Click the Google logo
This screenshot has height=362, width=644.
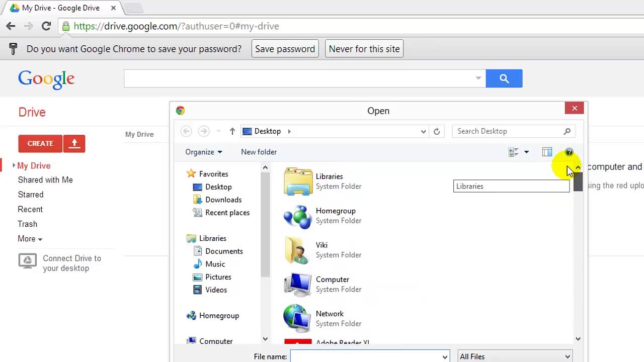46,79
